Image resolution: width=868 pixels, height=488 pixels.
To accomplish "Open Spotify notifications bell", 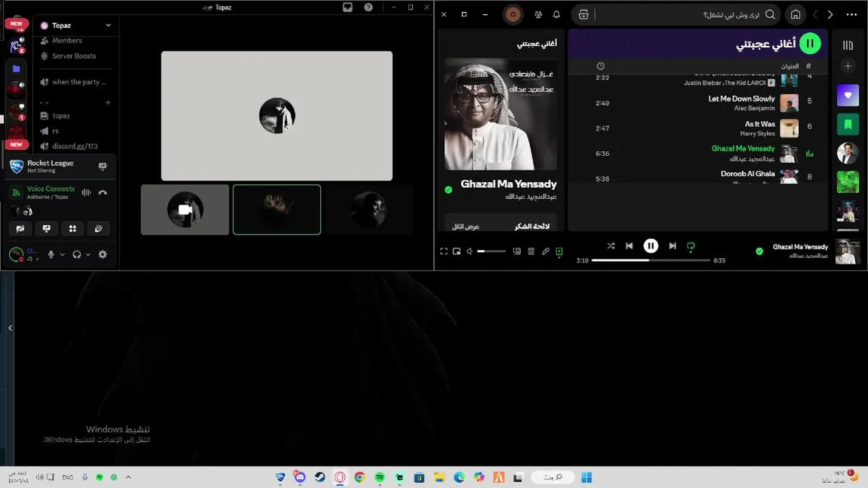I will point(557,14).
